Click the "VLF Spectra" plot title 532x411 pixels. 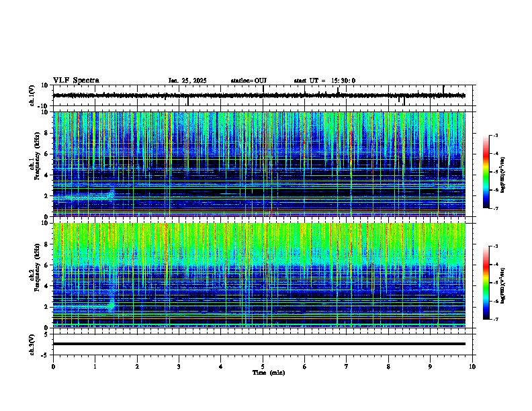click(76, 81)
